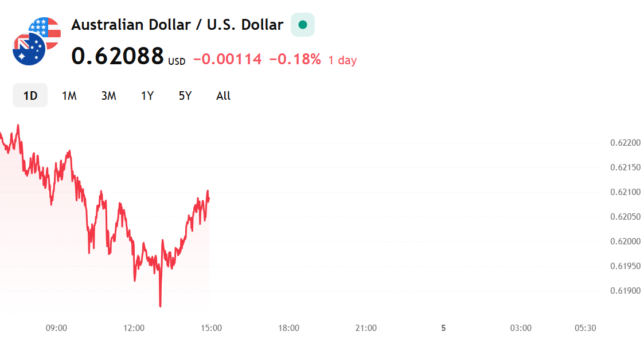Click the −0.18% percentage change

[295, 59]
